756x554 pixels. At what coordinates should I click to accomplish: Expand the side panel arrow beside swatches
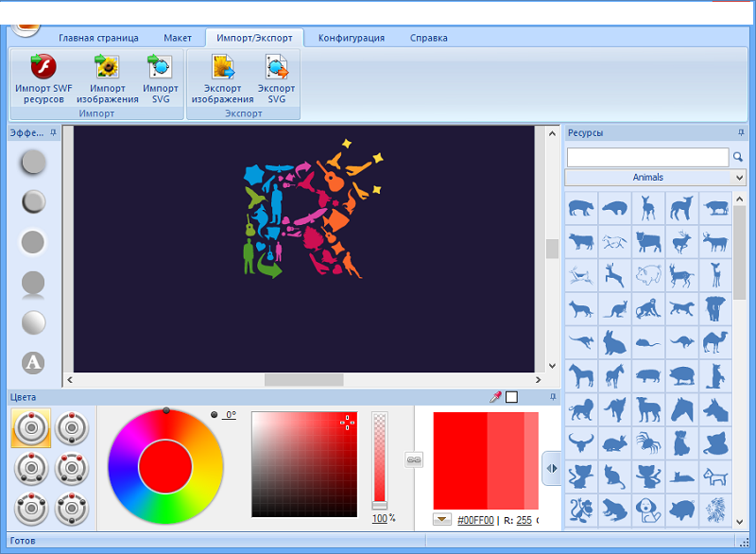click(x=552, y=468)
